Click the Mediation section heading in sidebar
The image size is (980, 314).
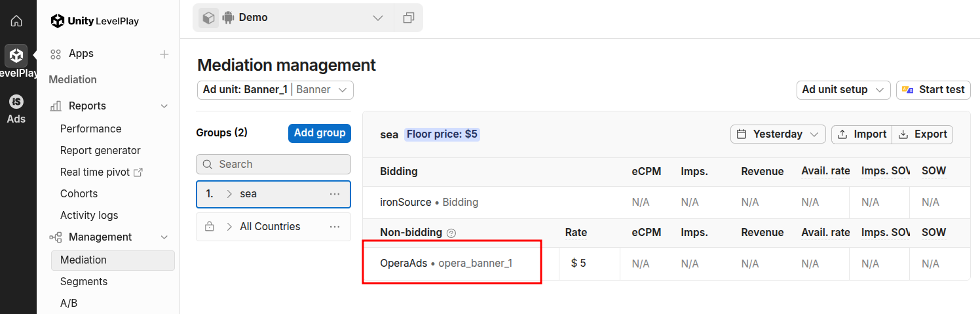click(73, 79)
